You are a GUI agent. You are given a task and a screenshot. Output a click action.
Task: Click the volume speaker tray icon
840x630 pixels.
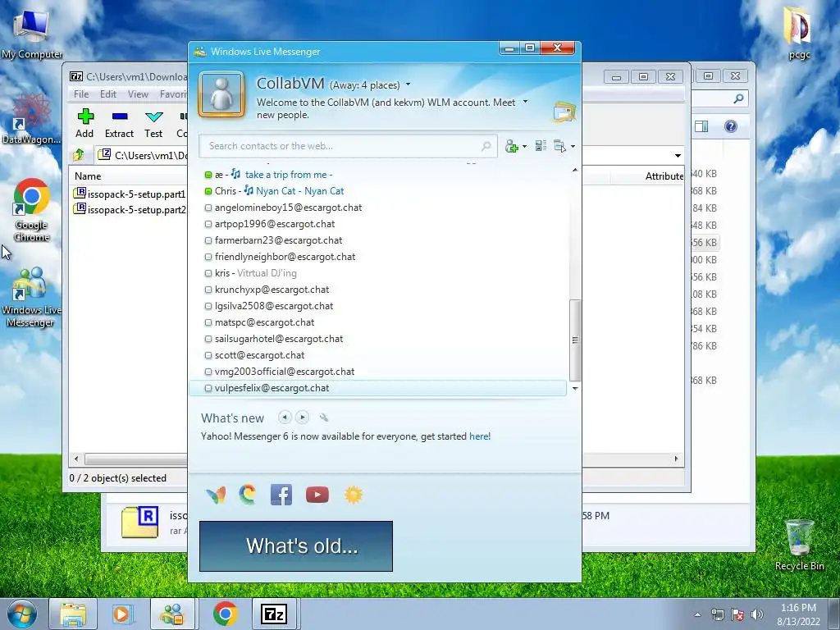tap(756, 614)
